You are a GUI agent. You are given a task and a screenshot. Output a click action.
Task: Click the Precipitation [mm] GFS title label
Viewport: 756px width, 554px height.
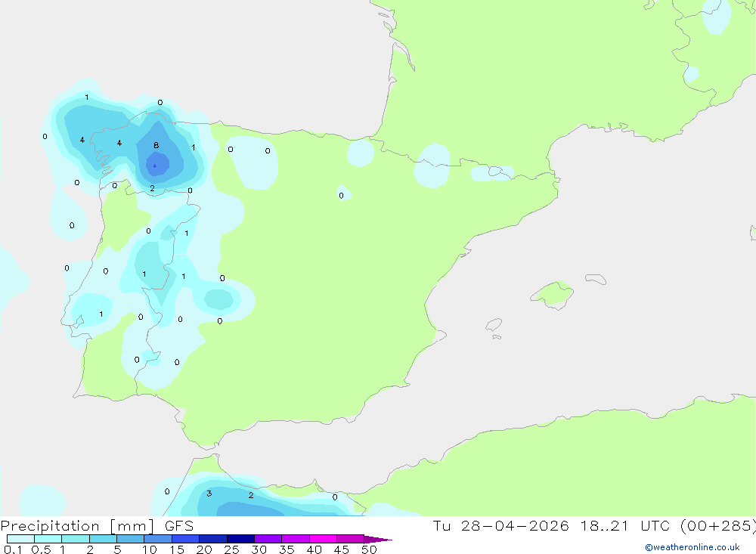97,526
